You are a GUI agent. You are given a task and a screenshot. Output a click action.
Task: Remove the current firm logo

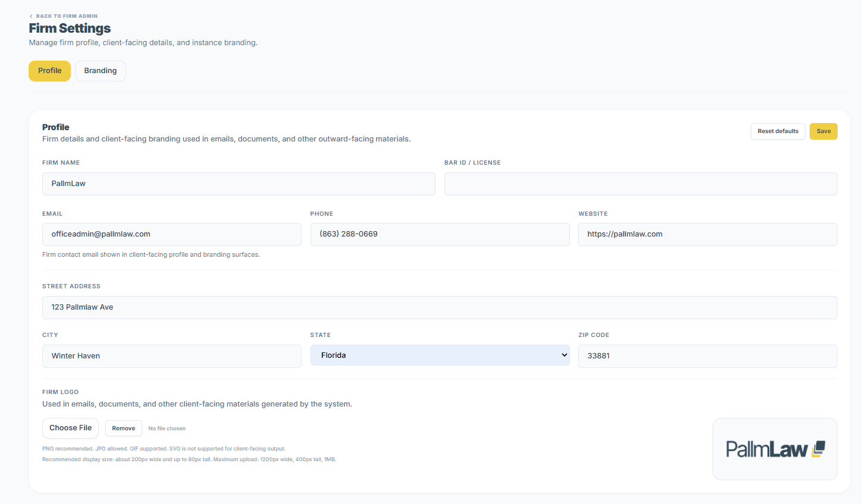tap(124, 429)
